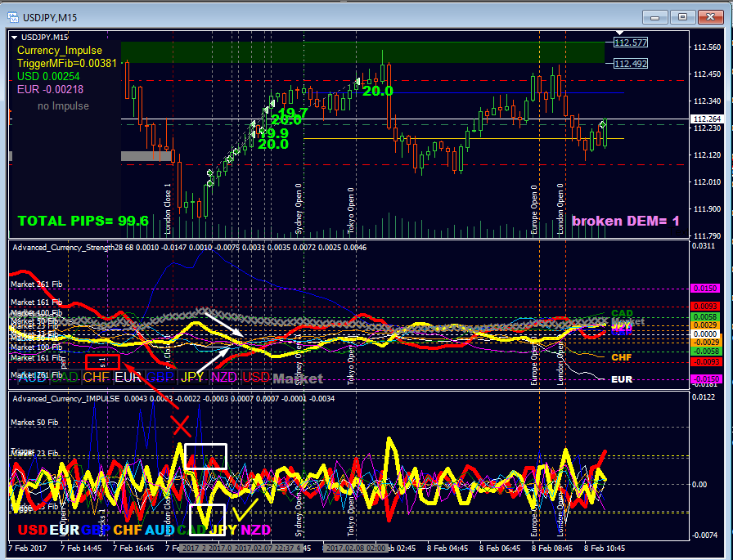Viewport: 733px width, 560px height.
Task: Click cyan AUD in the impulse panel legend
Action: point(160,530)
